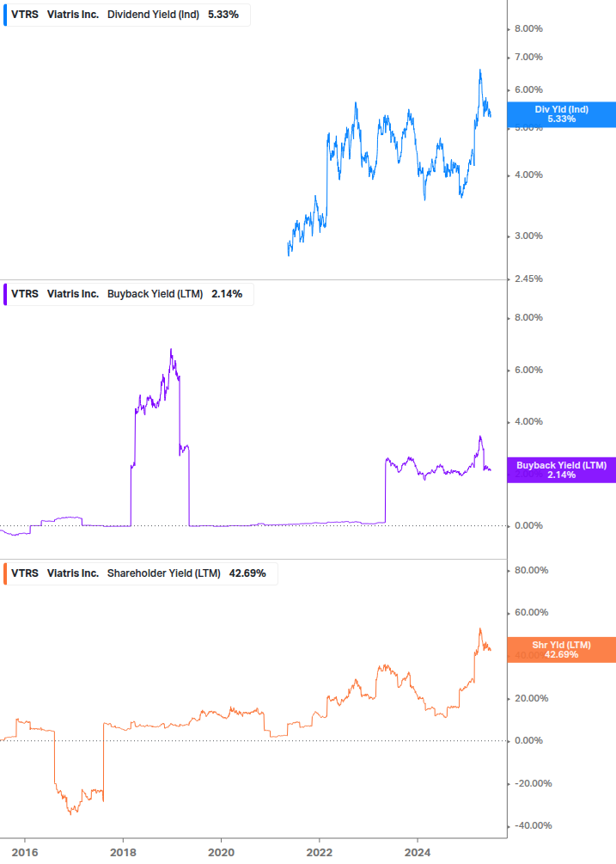Click the -40.00% tick on shareholder axis
Screen dimensions: 616x864
533,825
